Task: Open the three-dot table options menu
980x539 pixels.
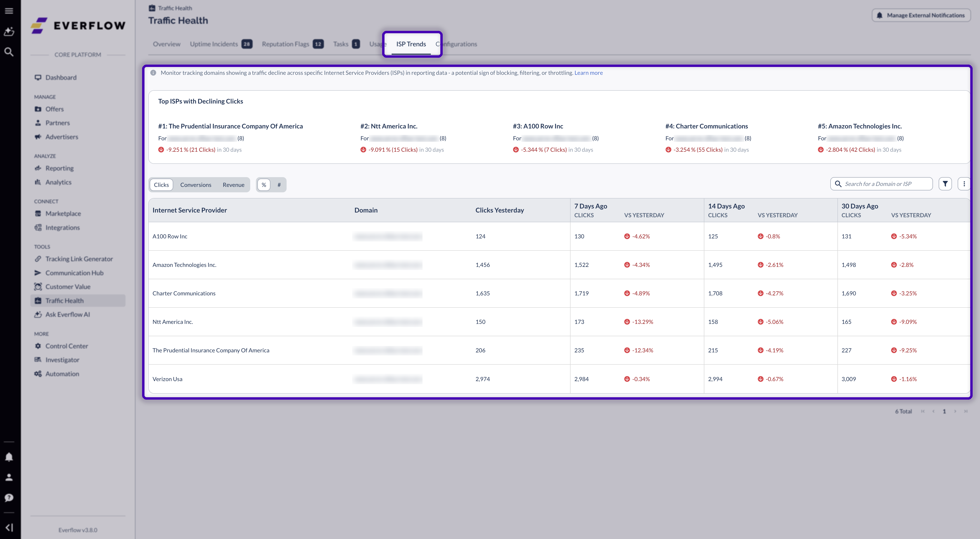Action: 964,184
